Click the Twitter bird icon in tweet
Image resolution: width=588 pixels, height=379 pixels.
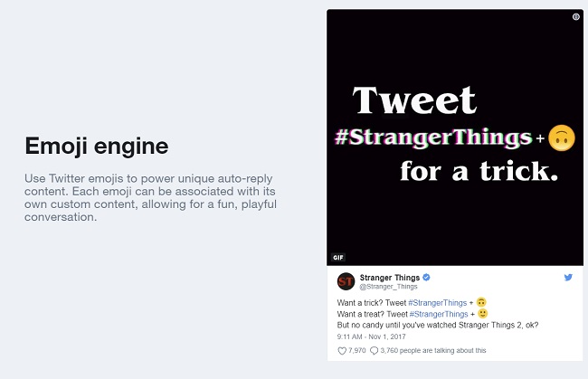click(568, 278)
